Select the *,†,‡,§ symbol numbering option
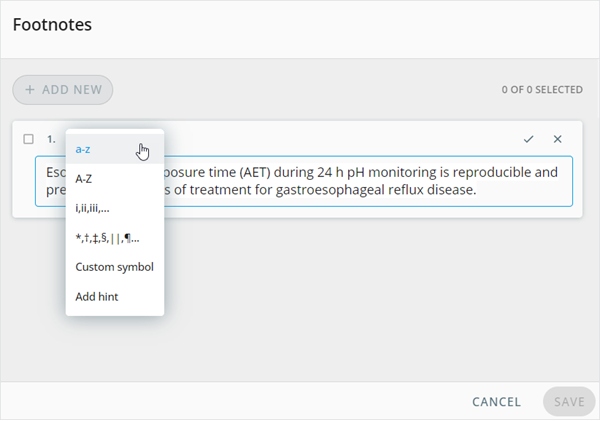Image resolution: width=600 pixels, height=421 pixels. click(107, 238)
